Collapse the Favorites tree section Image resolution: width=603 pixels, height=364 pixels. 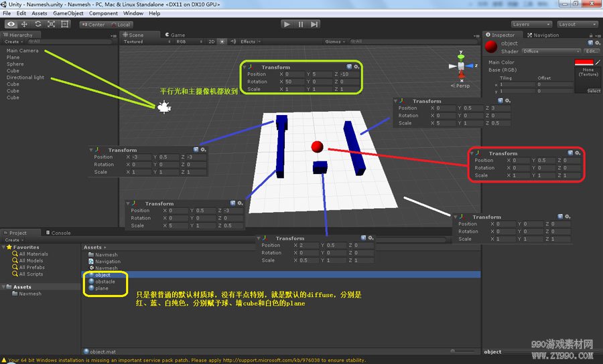coord(4,248)
